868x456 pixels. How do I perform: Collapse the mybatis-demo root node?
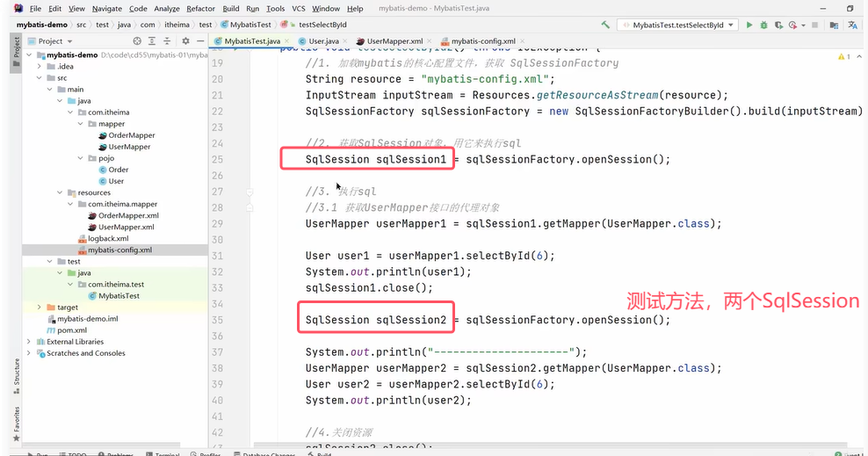click(29, 54)
